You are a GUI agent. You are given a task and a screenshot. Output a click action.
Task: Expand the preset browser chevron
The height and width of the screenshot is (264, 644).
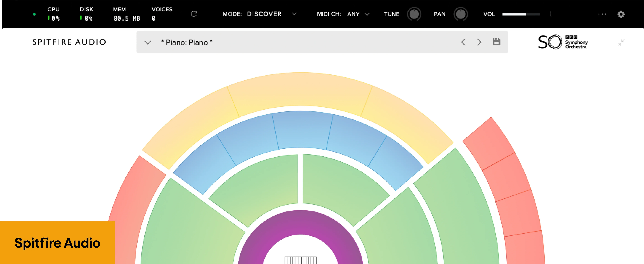(x=148, y=42)
